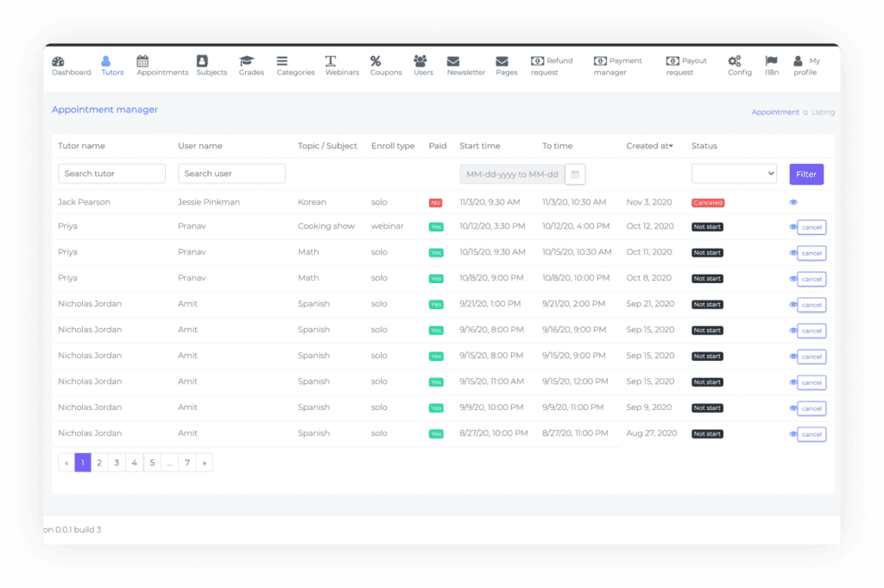Jump to page 4 of appointments

[135, 462]
